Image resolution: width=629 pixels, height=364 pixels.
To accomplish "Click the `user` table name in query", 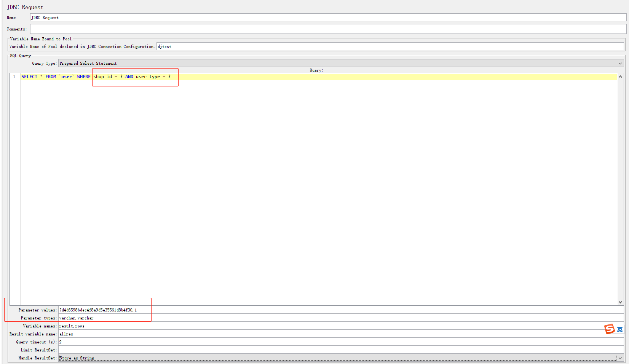I will [67, 77].
